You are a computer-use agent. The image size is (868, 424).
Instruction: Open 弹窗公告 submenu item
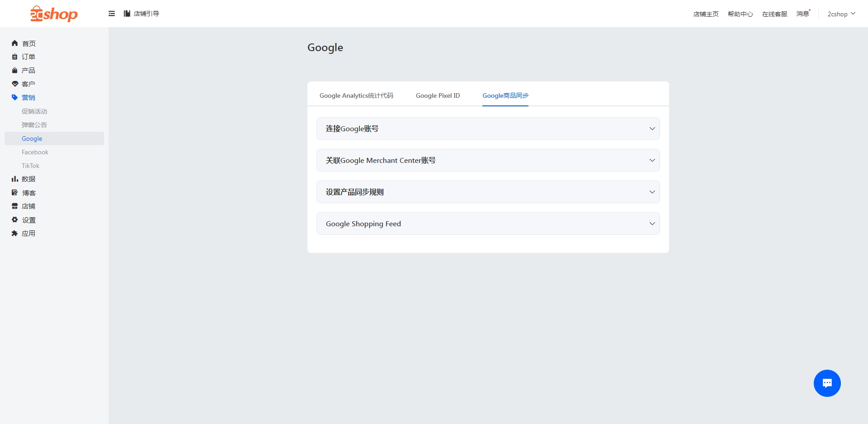click(34, 125)
